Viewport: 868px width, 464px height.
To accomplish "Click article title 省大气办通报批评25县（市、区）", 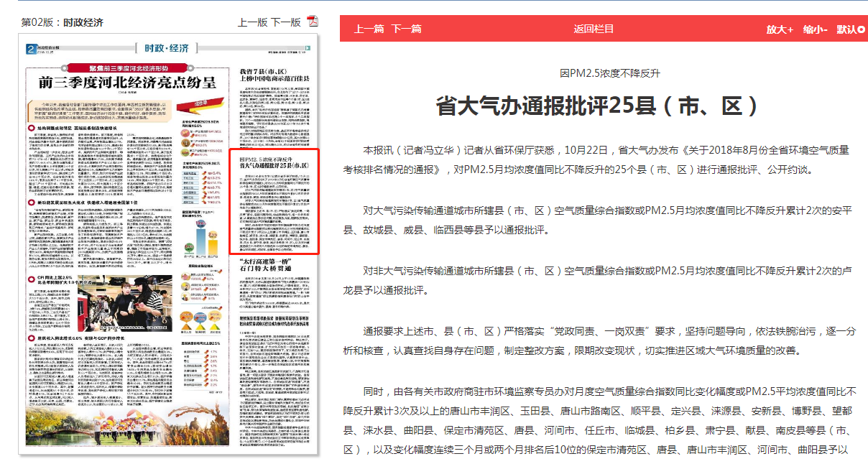I will [598, 106].
